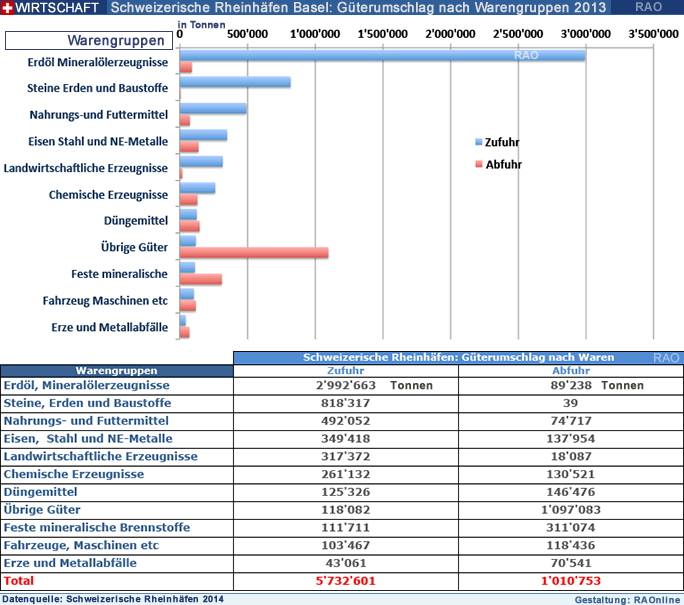
Task: Click the Warengruppen table header cell
Action: point(116,371)
